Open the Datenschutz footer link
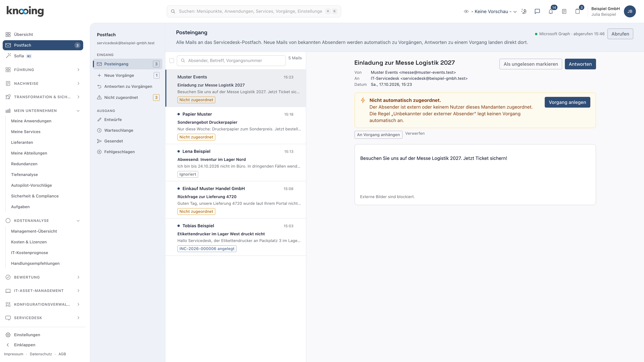Image resolution: width=644 pixels, height=362 pixels. pos(41,354)
